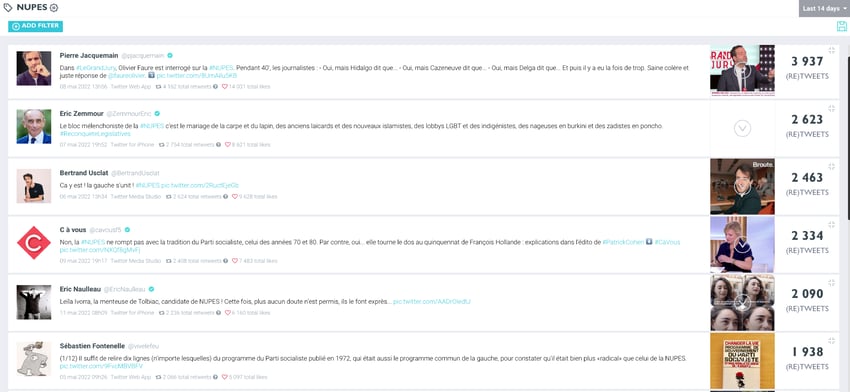Open the #PatrickCohen hashtag link
Screen dimensions: 850x392
click(x=623, y=242)
